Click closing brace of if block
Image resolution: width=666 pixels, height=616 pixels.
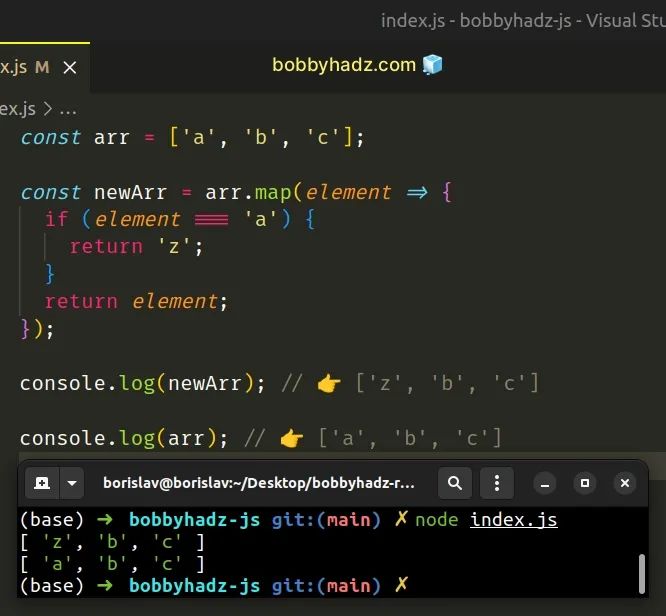[50, 274]
